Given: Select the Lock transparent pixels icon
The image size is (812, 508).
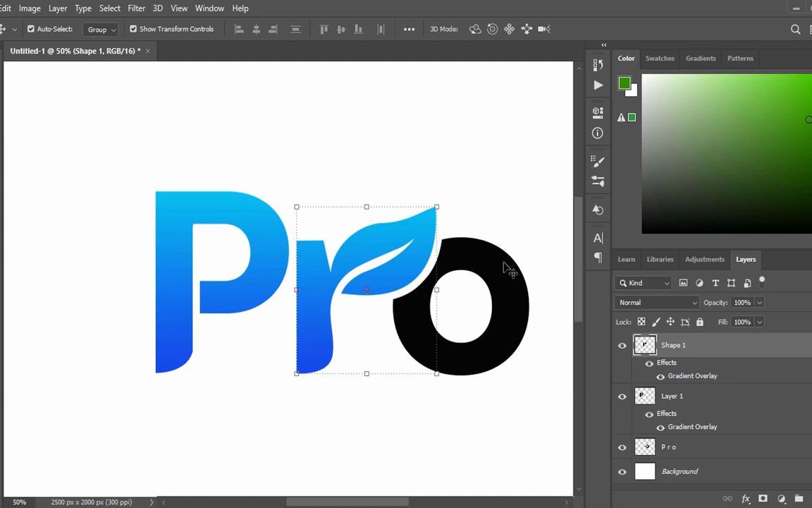Looking at the screenshot, I should (x=641, y=322).
